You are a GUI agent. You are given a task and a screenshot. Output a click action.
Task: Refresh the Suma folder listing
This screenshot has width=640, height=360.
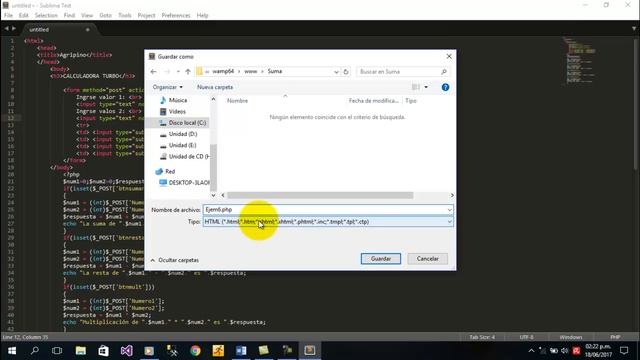coord(346,71)
